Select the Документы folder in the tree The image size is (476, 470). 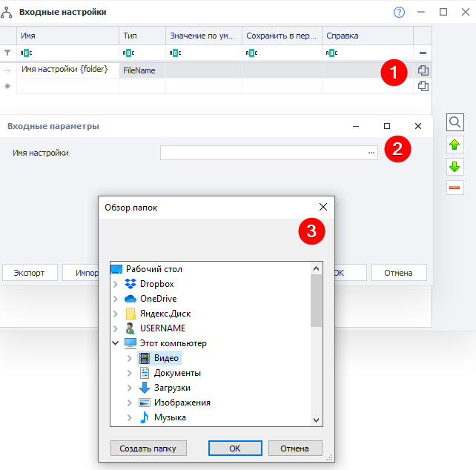click(177, 373)
